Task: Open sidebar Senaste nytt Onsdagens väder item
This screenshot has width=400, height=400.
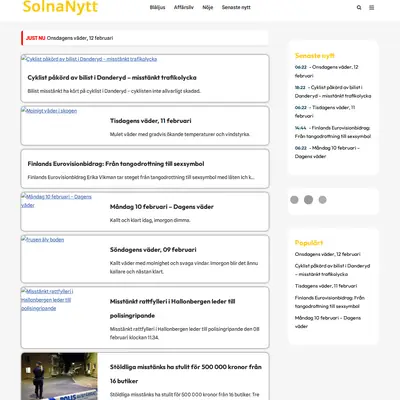Action: point(327,71)
